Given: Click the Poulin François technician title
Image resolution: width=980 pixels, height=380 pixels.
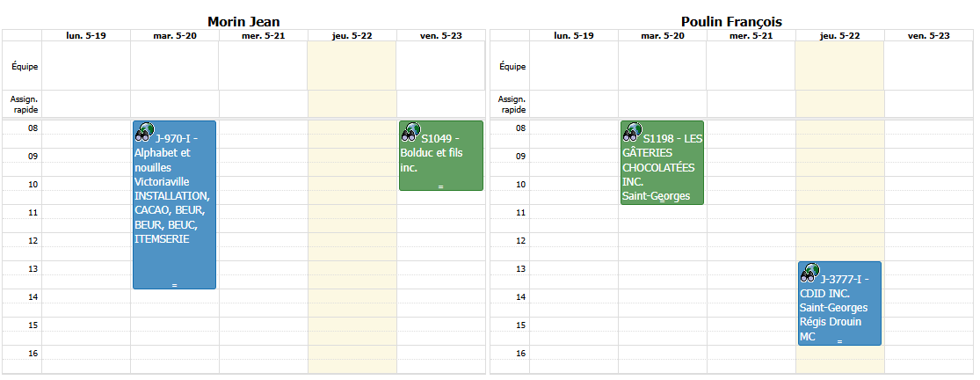Looking at the screenshot, I should coord(732,22).
